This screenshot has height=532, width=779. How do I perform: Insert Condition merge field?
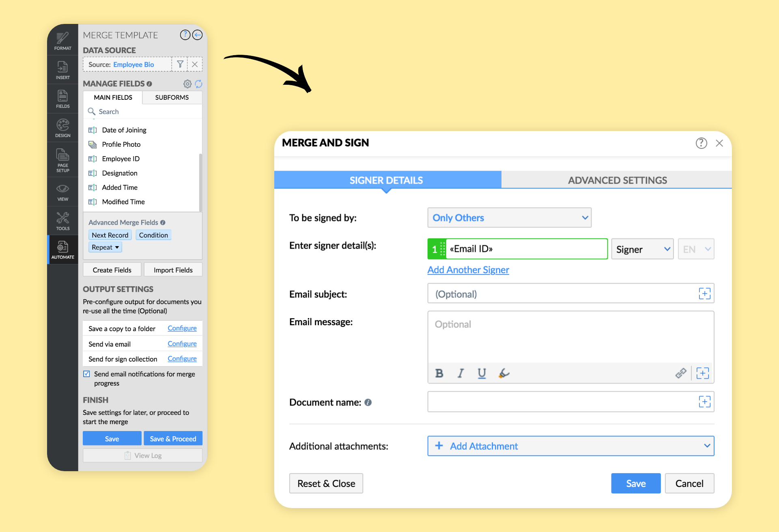[x=153, y=235]
